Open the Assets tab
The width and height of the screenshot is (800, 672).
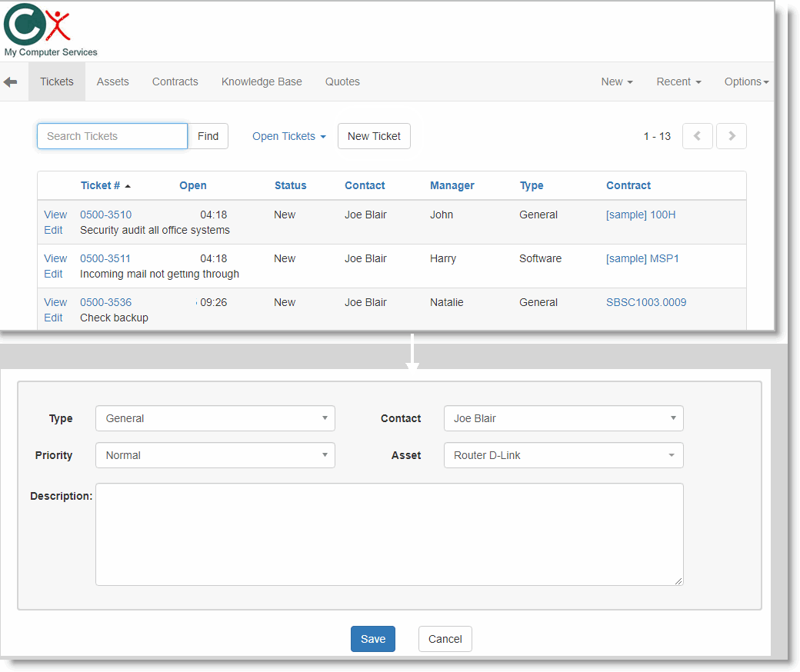[112, 82]
